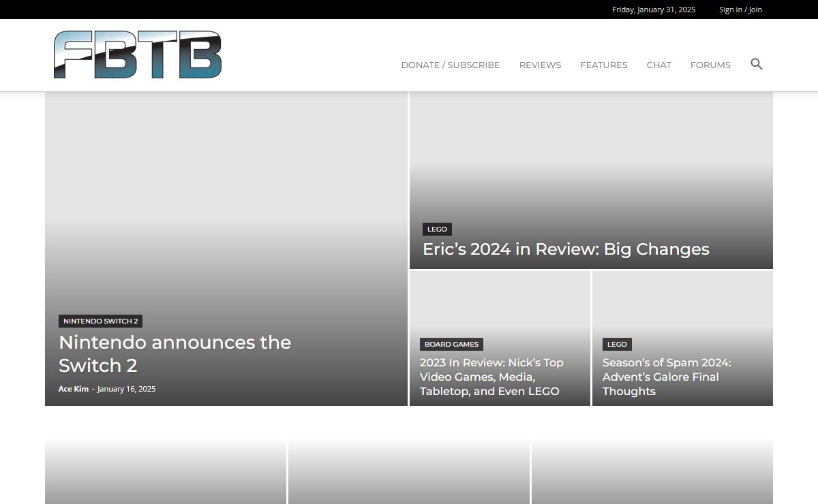Go to the Reviews menu

pos(540,65)
